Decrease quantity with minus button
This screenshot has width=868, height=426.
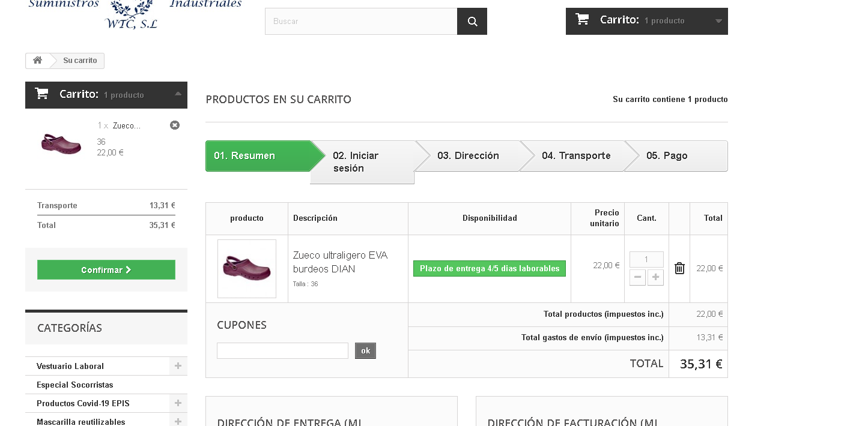coord(637,277)
